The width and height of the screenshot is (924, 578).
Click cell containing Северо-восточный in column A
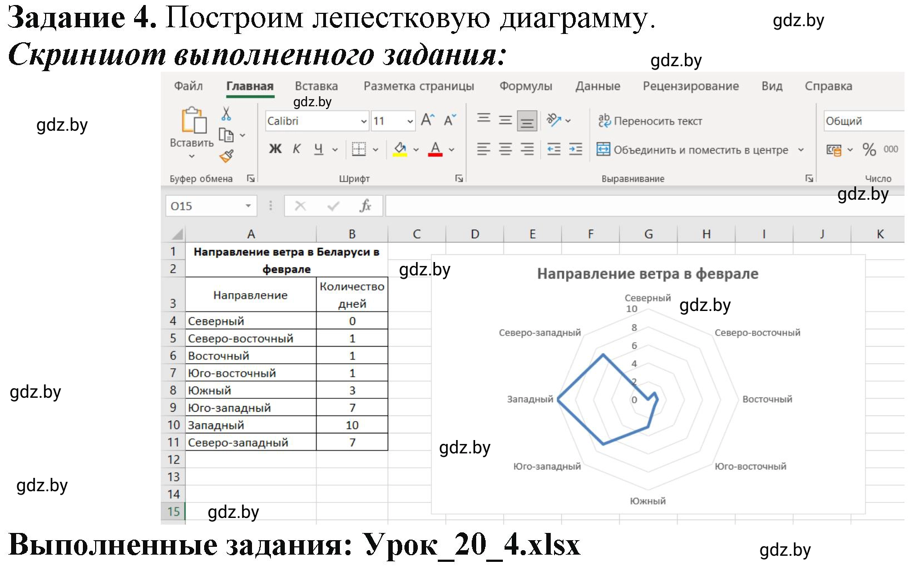point(251,338)
